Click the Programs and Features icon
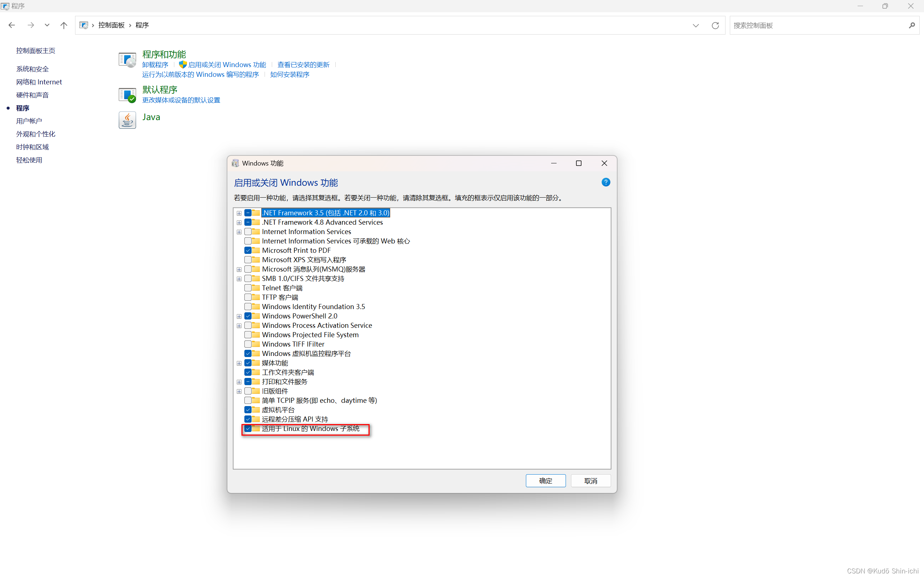924x577 pixels. (x=127, y=60)
